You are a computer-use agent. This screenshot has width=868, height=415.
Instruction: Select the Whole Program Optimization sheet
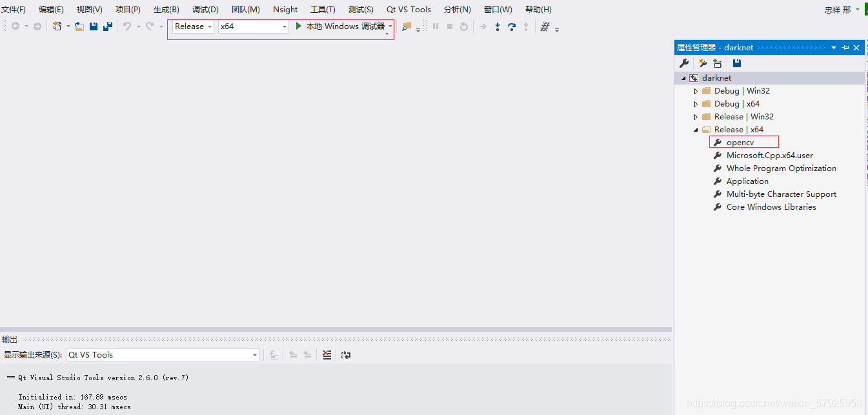point(781,168)
